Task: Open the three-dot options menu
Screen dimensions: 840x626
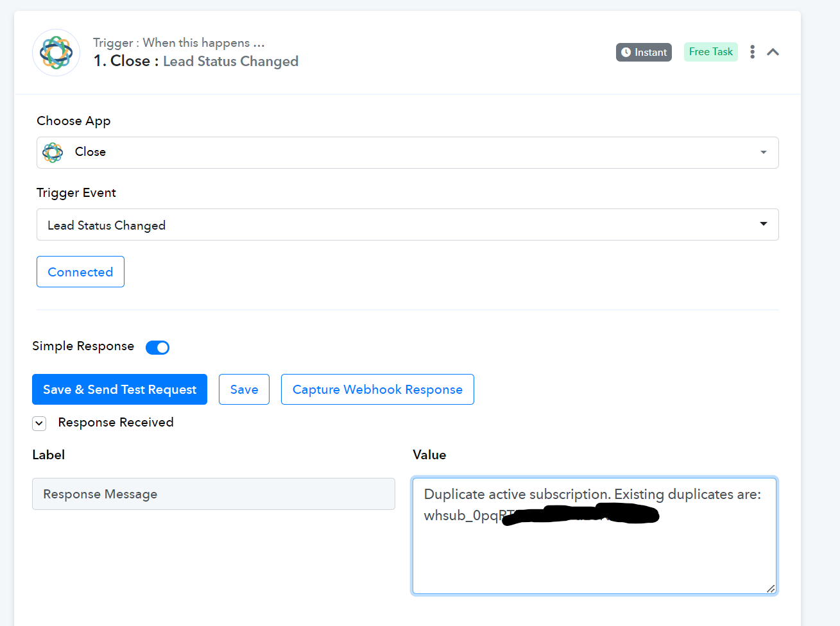Action: pos(752,52)
